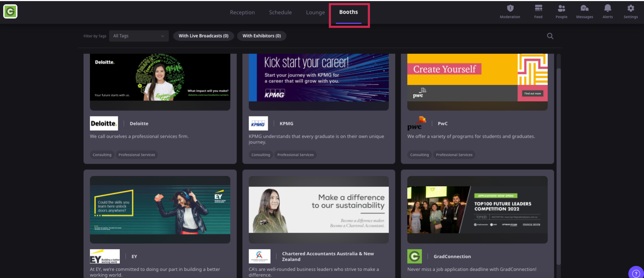The image size is (644, 278).
Task: Click the EY booth name
Action: point(134,256)
